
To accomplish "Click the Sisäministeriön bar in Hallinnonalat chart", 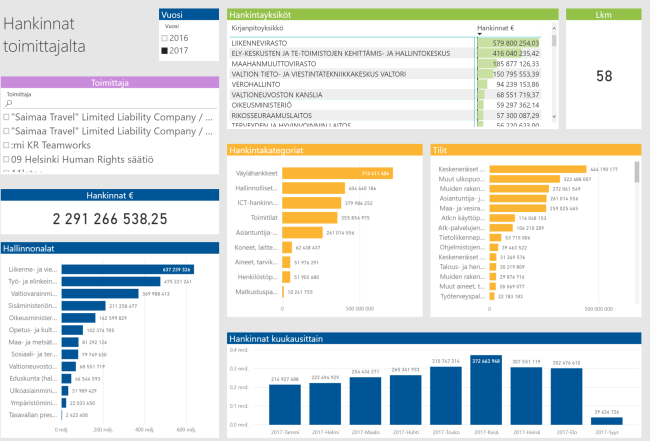I will [x=83, y=306].
